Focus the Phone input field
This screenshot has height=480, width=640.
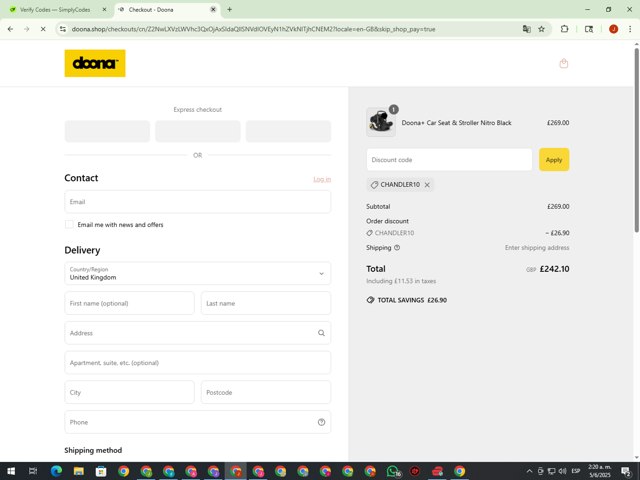(x=198, y=422)
